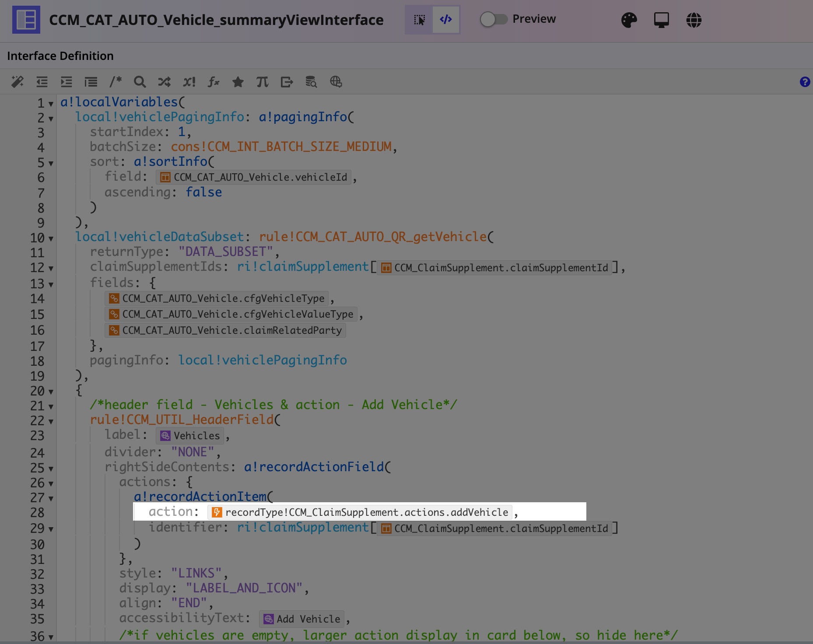This screenshot has height=644, width=813.
Task: Switch to expression mode code icon
Action: point(446,20)
